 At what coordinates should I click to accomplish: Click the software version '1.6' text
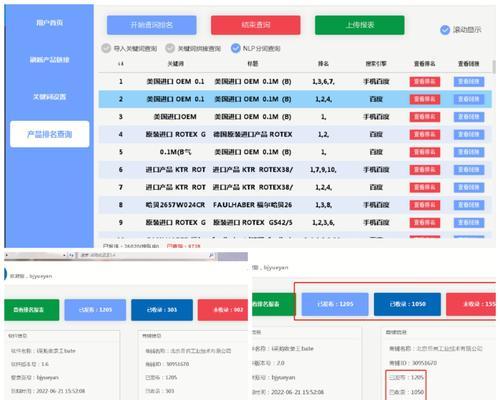pyautogui.click(x=45, y=364)
